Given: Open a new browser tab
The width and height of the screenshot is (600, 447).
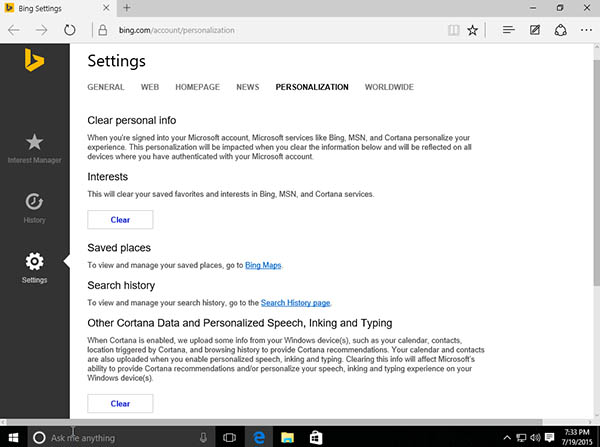Looking at the screenshot, I should pyautogui.click(x=127, y=8).
